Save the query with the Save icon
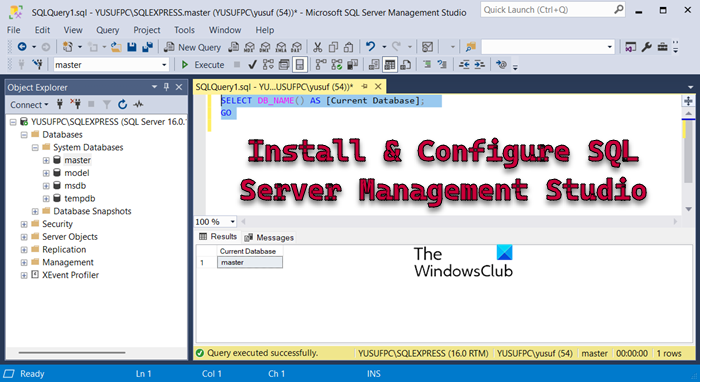Viewport: 702px width, 382px height. click(x=132, y=47)
